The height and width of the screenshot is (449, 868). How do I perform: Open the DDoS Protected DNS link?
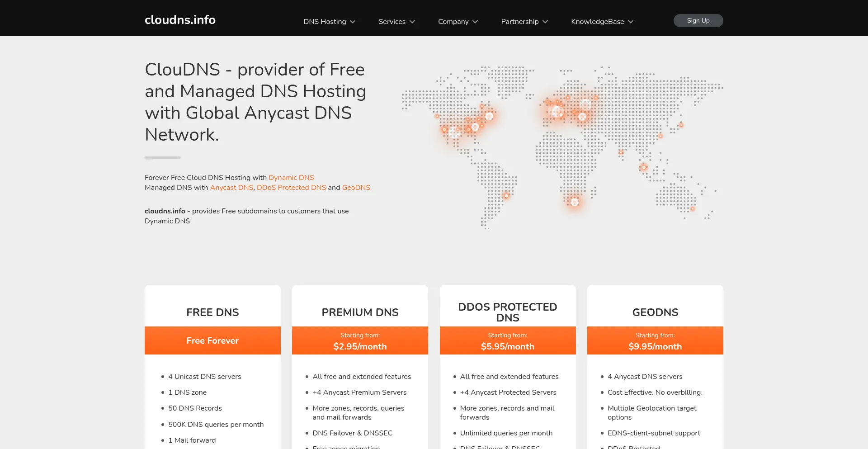291,187
